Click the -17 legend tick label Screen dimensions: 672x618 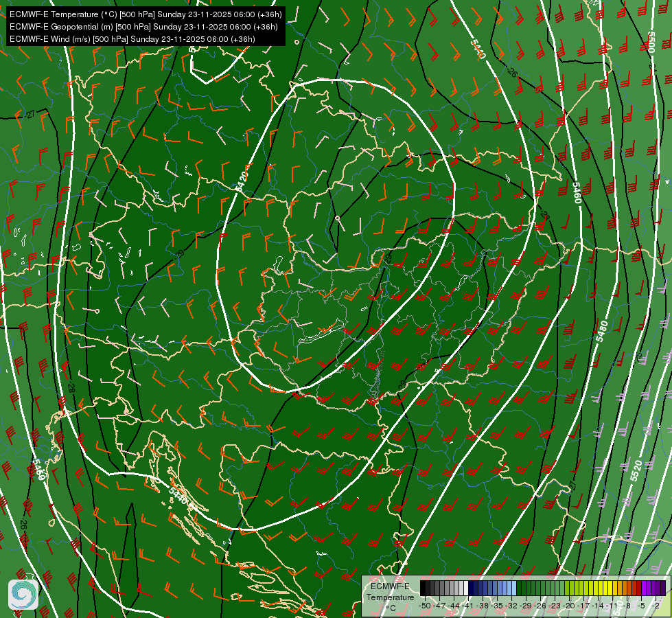[583, 606]
